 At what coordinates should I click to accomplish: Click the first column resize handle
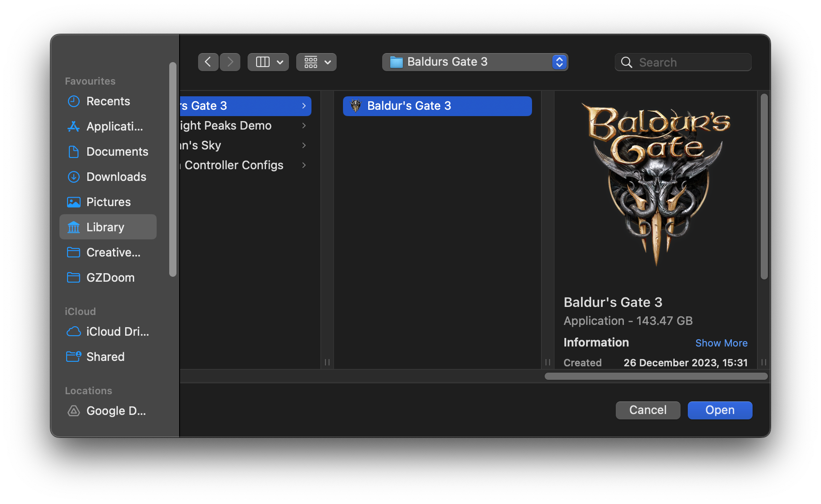pyautogui.click(x=327, y=362)
